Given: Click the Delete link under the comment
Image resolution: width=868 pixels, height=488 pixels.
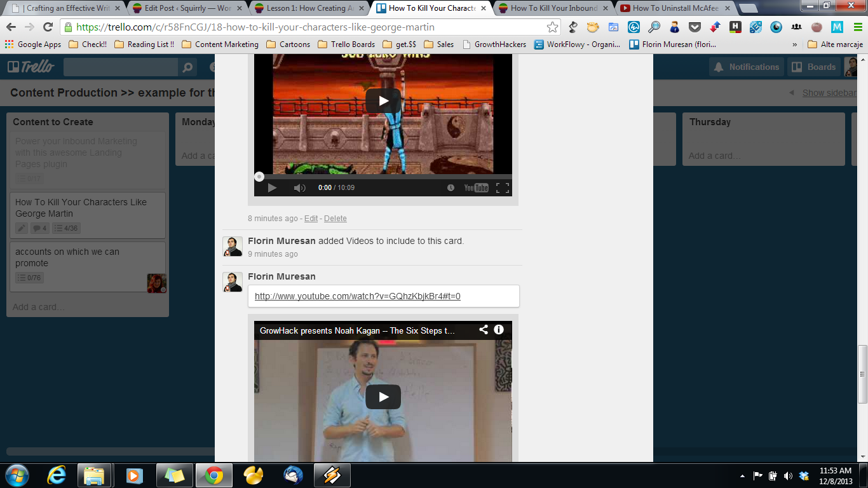Looking at the screenshot, I should (x=335, y=219).
